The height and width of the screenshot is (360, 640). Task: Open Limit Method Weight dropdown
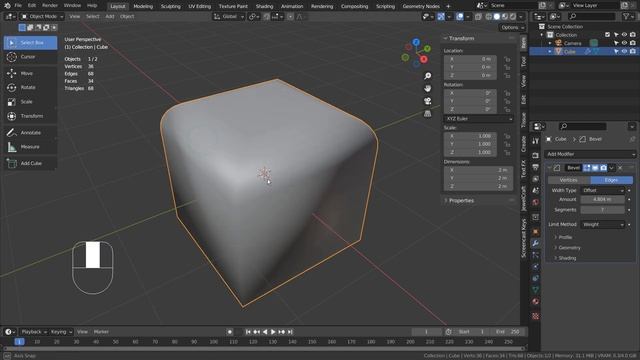pyautogui.click(x=603, y=224)
